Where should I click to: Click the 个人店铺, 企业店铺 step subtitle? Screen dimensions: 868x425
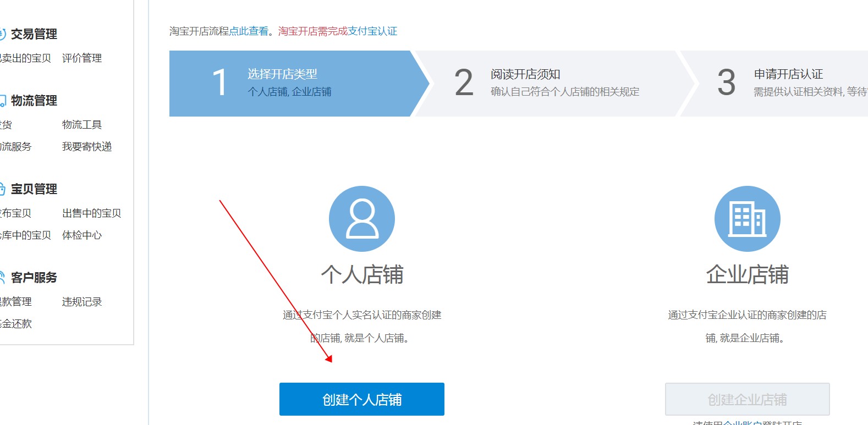click(x=290, y=92)
